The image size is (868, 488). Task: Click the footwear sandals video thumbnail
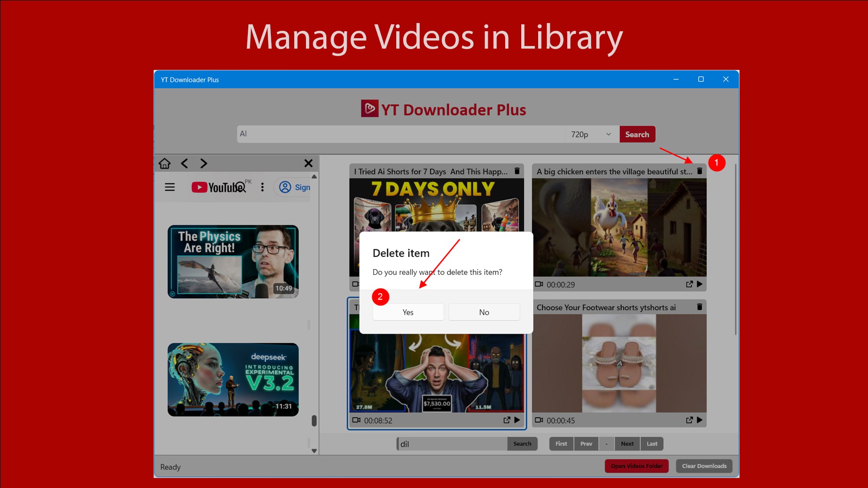click(x=619, y=363)
